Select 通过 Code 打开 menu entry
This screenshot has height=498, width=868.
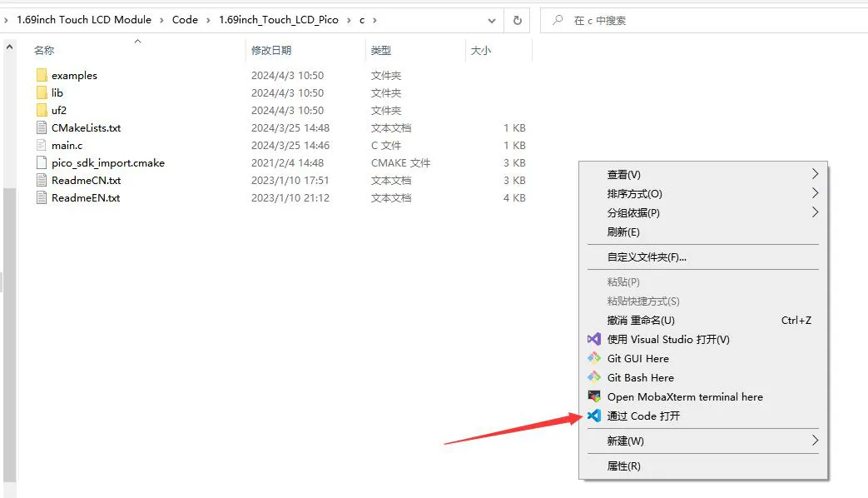[x=703, y=416]
